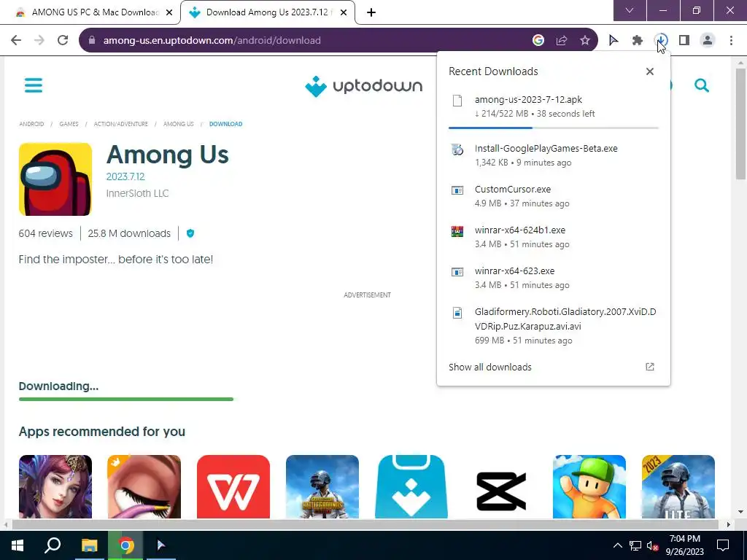This screenshot has height=560, width=747.
Task: Click the verified shield badge
Action: pyautogui.click(x=190, y=233)
